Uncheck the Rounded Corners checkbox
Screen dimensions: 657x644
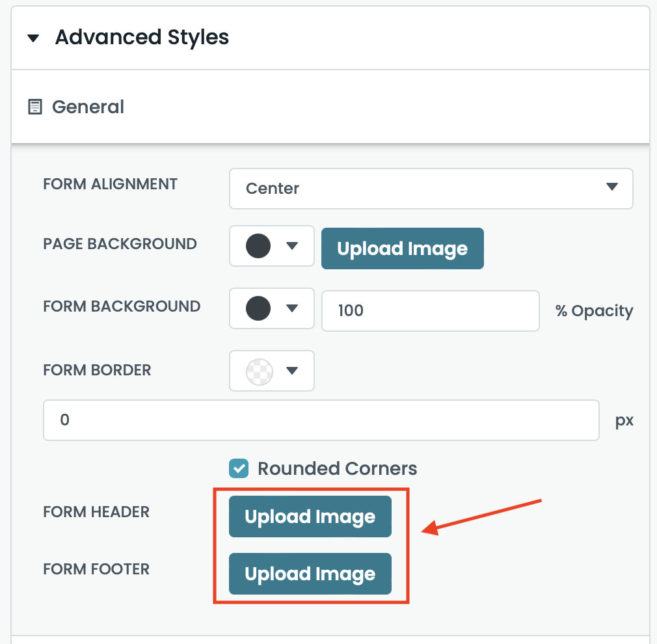tap(239, 468)
